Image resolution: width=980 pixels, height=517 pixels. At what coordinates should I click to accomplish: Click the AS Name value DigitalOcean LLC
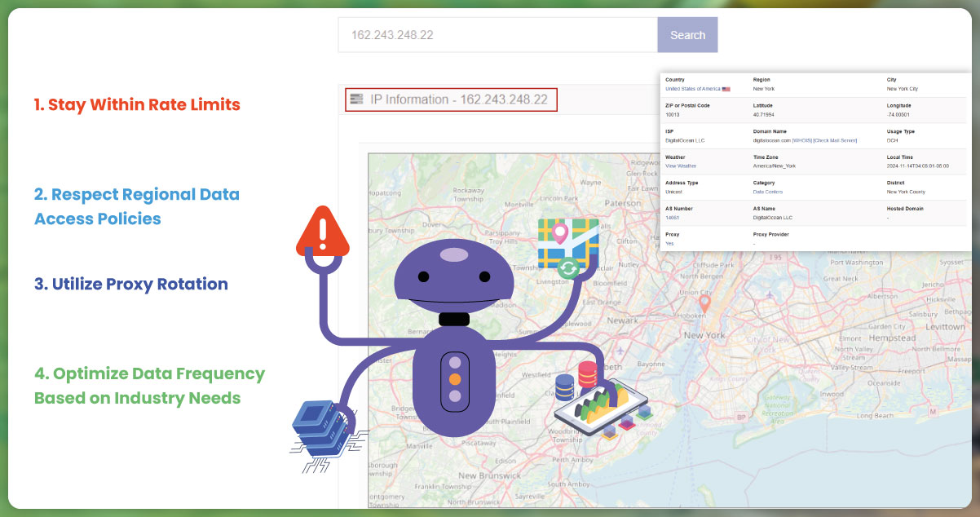pyautogui.click(x=773, y=218)
